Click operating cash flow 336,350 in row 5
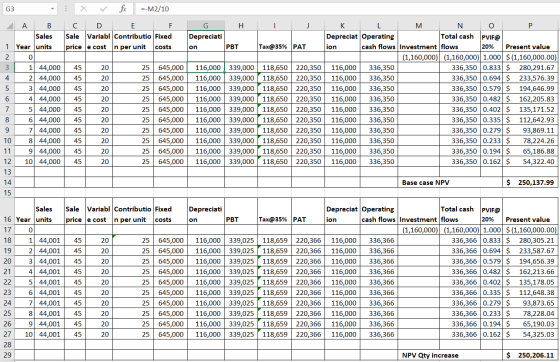Screen dimensions: 560x362 379,89
